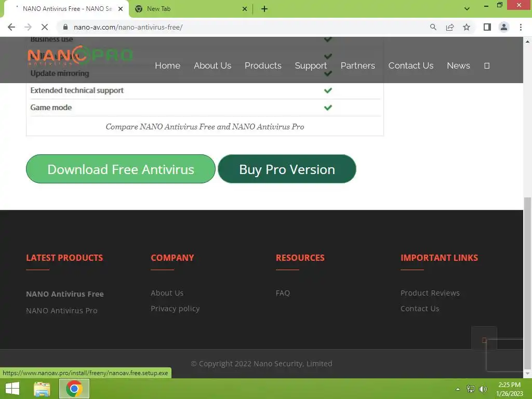Open the zoom magnifier icon in address bar

tap(433, 27)
